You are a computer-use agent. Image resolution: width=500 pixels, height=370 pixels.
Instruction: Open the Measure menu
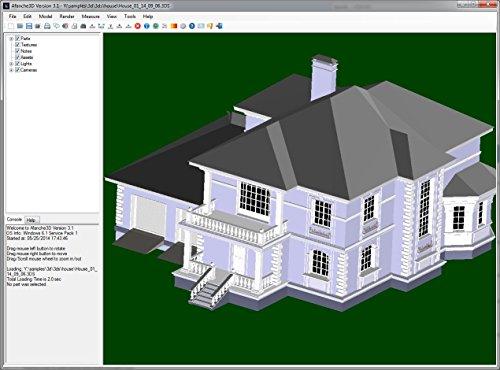91,16
